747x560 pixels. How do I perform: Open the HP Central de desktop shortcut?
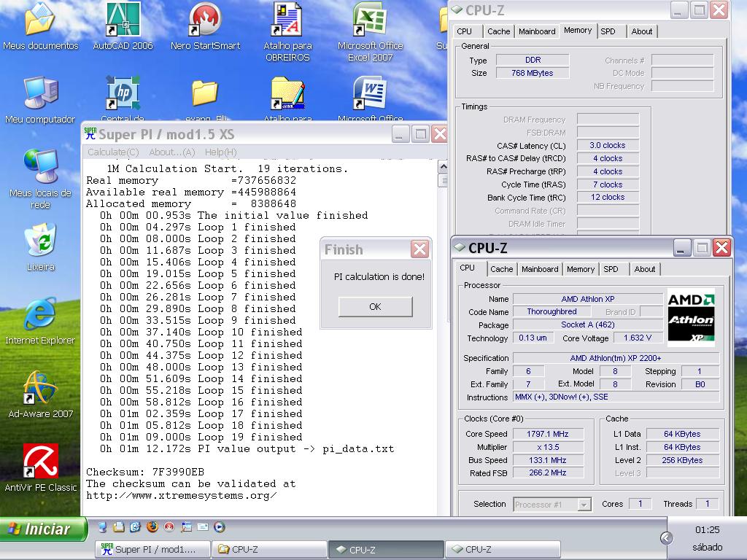(x=123, y=98)
